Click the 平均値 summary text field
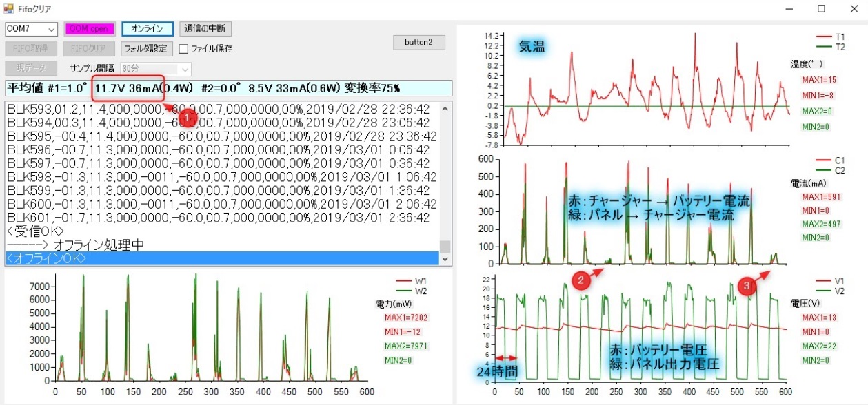 click(228, 88)
